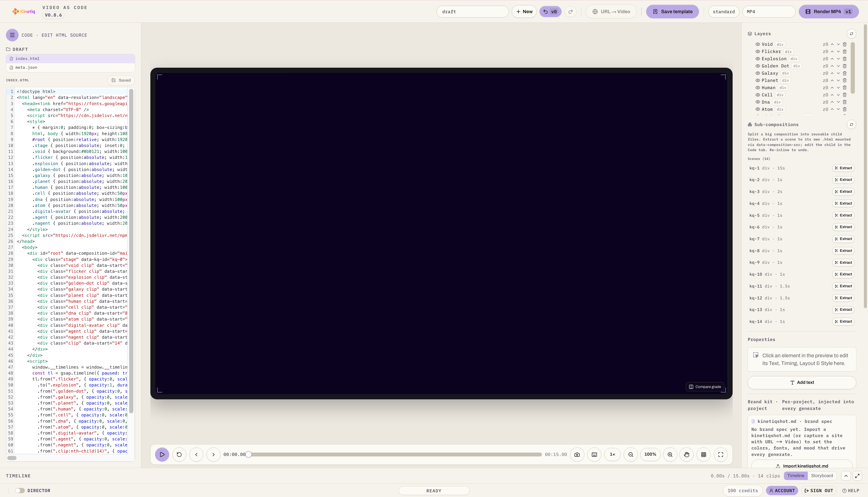Refresh the Sub-compositions panel

pos(851,124)
